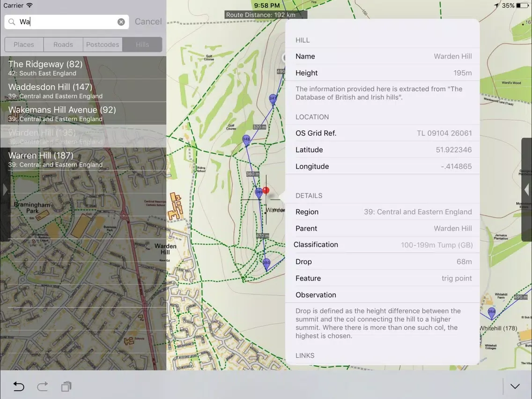
Task: Collapse the bottom toolbar with chevron
Action: coord(515,386)
